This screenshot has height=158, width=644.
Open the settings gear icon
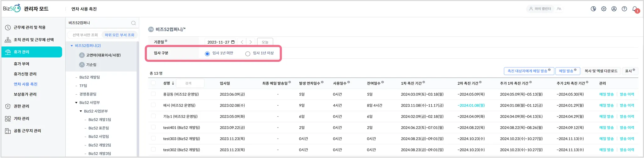coord(604,9)
